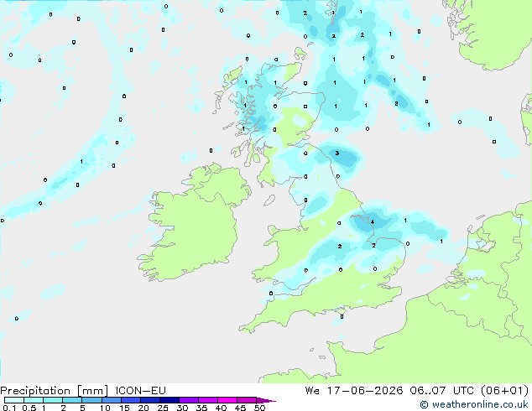Click the 0.5–1 mm legend color swatch

34,400
